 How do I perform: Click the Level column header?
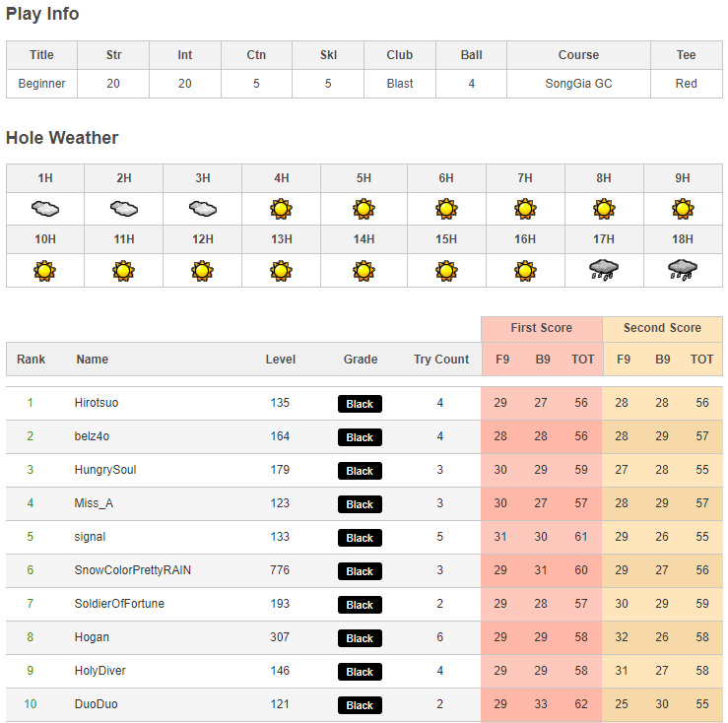point(281,360)
